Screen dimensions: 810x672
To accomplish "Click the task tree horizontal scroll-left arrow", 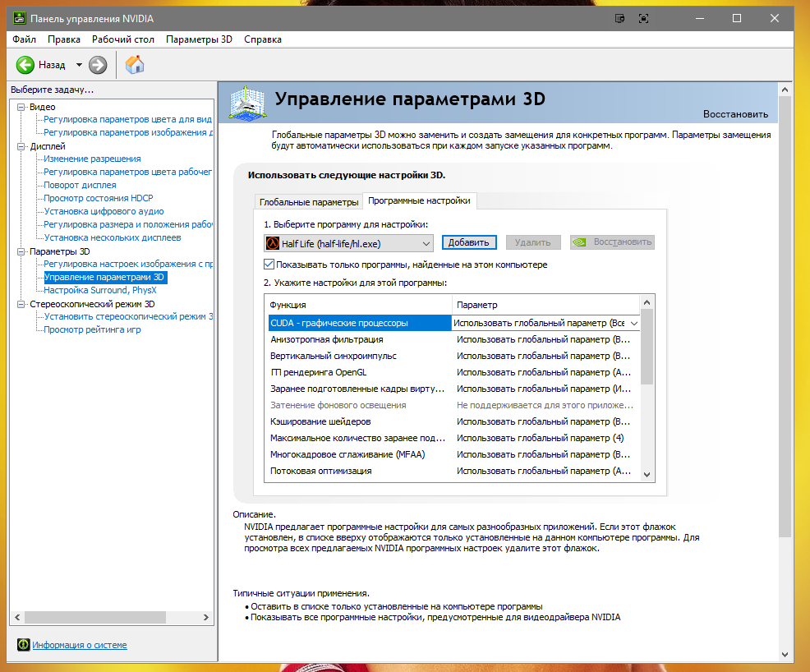I will point(17,617).
